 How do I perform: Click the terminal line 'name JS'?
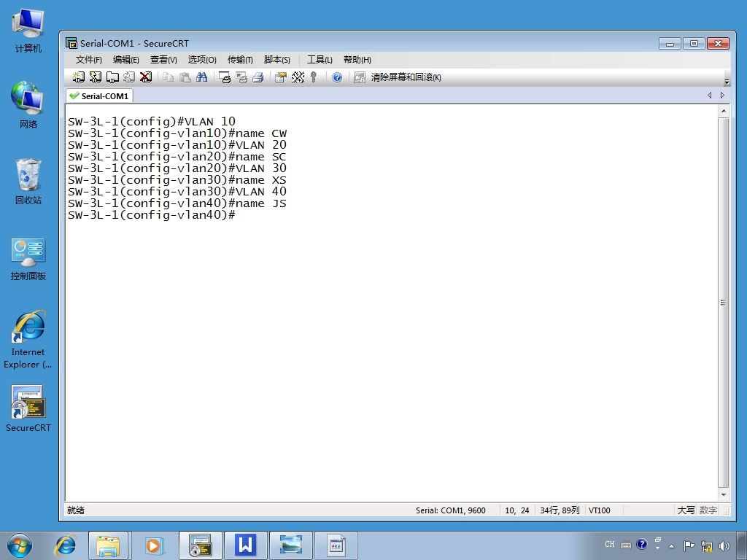177,203
